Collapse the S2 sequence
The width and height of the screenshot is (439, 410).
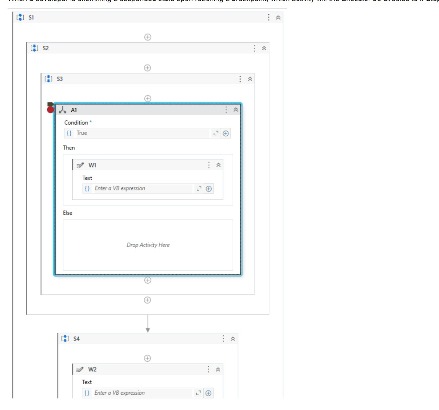point(264,48)
